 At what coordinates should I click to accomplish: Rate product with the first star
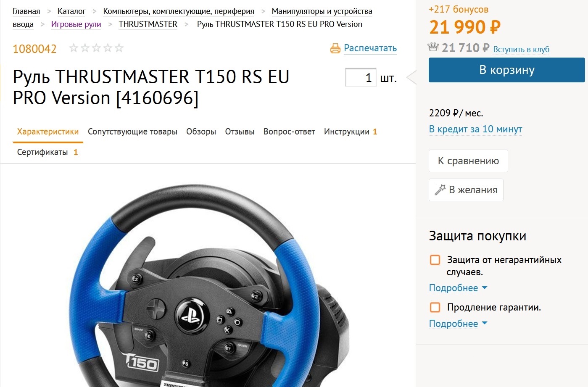74,48
